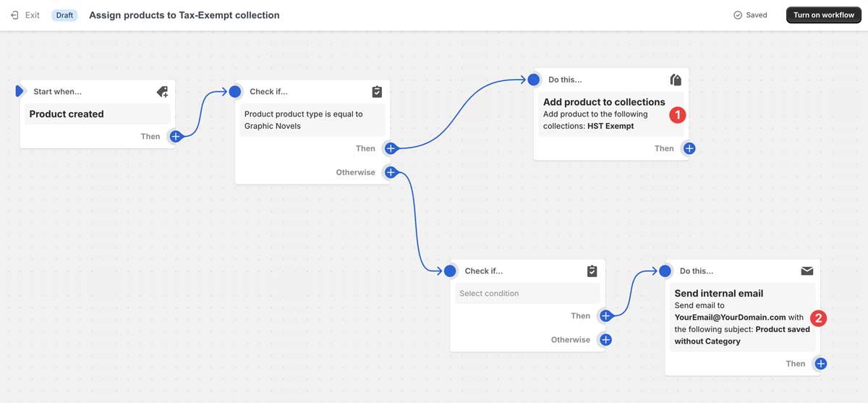
Task: Click the Then plus on the Select condition check
Action: pyautogui.click(x=605, y=315)
